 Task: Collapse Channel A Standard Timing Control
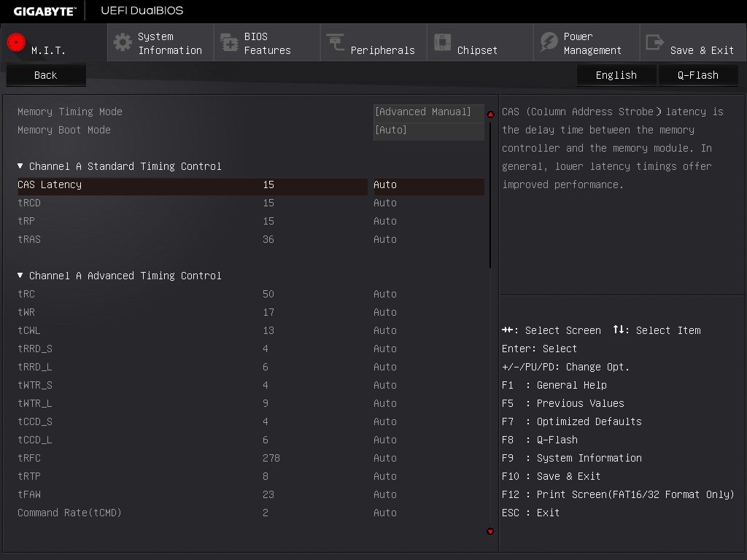coord(20,166)
